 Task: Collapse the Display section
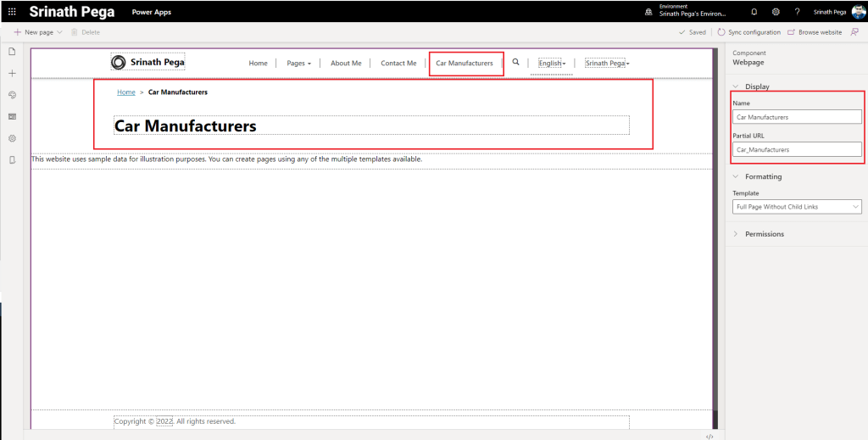(x=735, y=86)
